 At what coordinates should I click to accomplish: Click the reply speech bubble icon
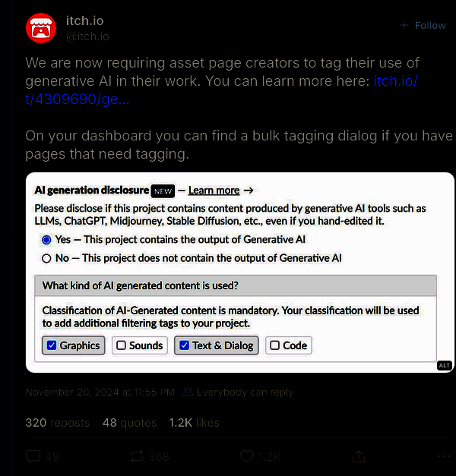(33, 456)
